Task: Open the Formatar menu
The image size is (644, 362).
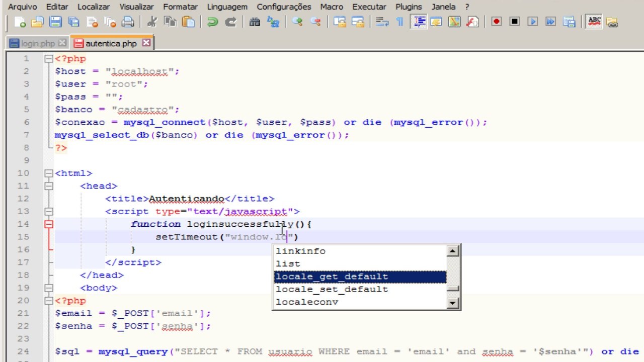Action: click(181, 7)
